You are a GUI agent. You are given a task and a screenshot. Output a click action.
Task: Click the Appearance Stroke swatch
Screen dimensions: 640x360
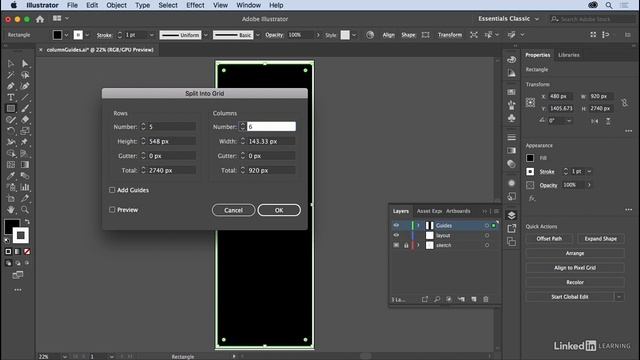point(530,171)
